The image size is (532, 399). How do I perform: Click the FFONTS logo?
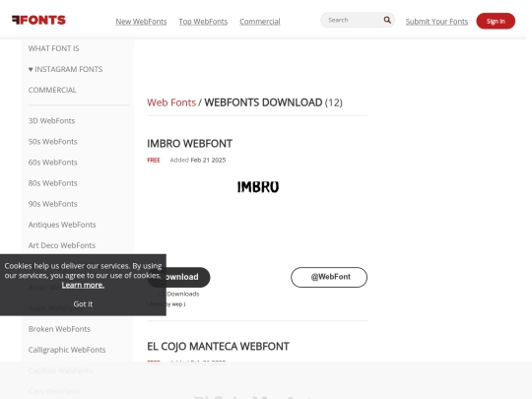tap(38, 20)
